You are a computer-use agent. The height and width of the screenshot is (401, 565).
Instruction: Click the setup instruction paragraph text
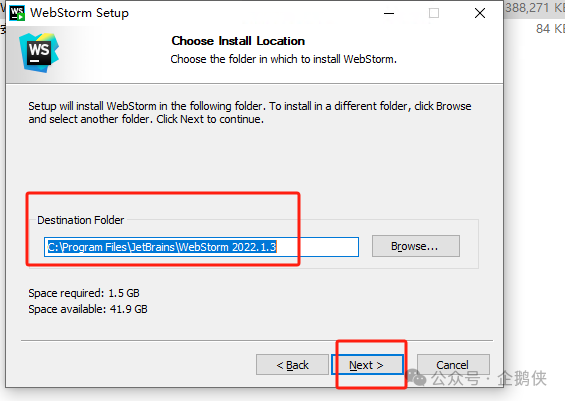[x=250, y=112]
